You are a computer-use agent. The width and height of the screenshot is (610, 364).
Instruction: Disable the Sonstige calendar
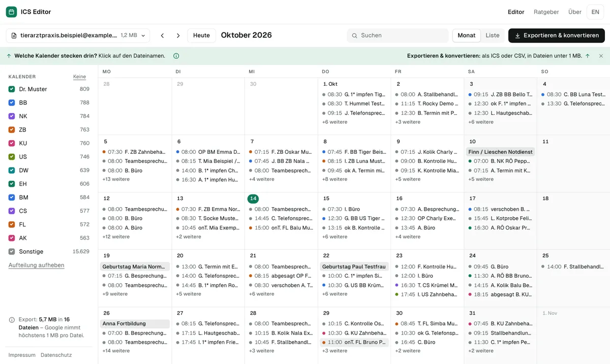tap(12, 252)
